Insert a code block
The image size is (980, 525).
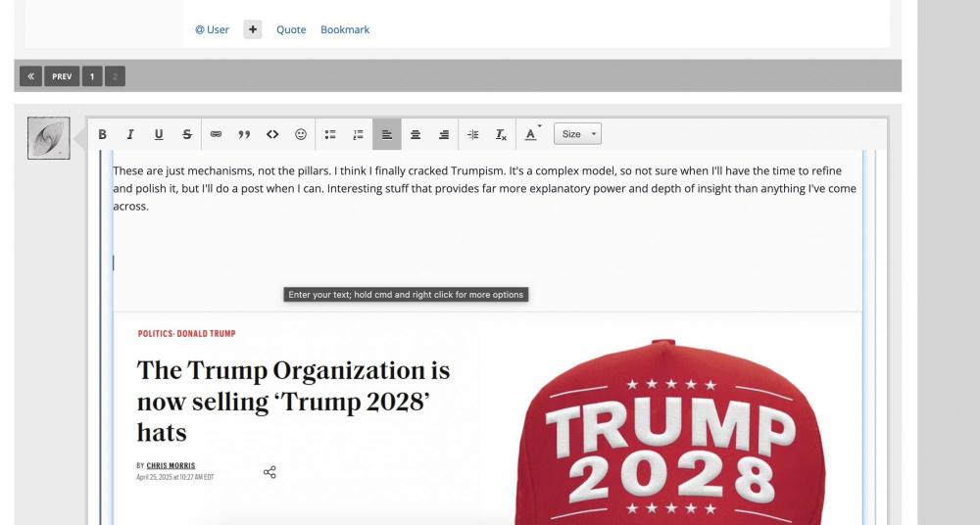tap(272, 134)
